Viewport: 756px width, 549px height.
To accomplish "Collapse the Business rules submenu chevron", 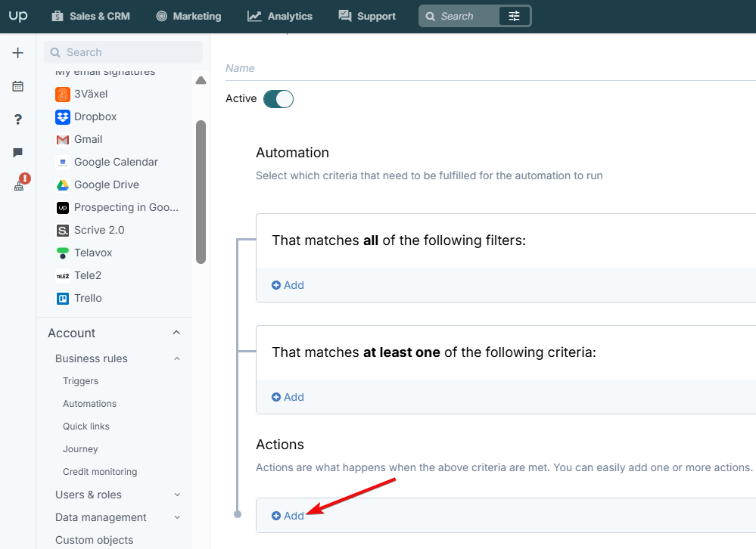I will pos(177,358).
